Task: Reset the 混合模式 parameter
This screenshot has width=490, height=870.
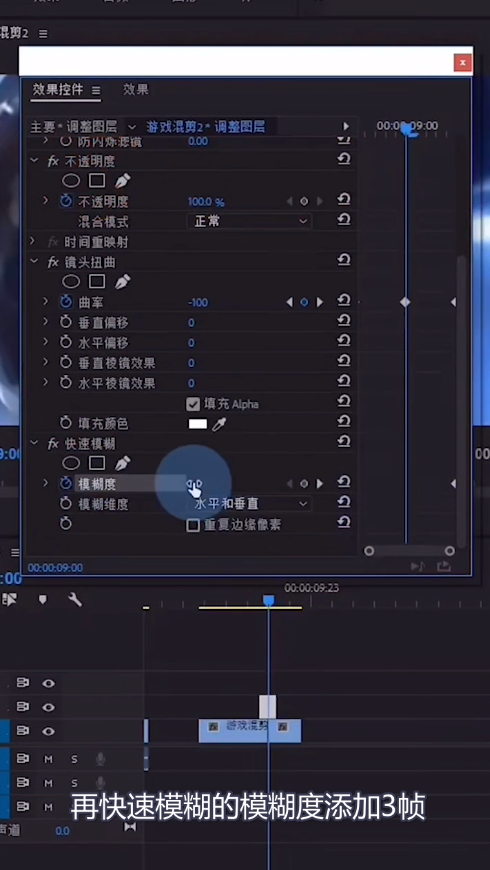Action: click(344, 220)
